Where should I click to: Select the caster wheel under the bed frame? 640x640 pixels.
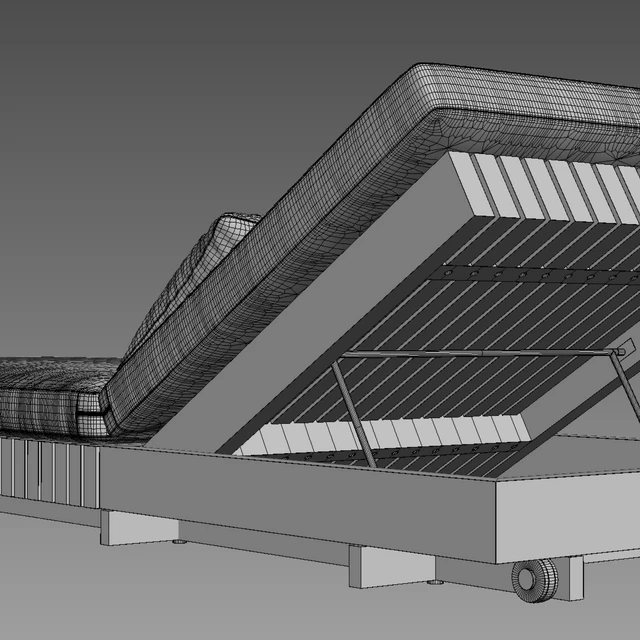(x=535, y=580)
